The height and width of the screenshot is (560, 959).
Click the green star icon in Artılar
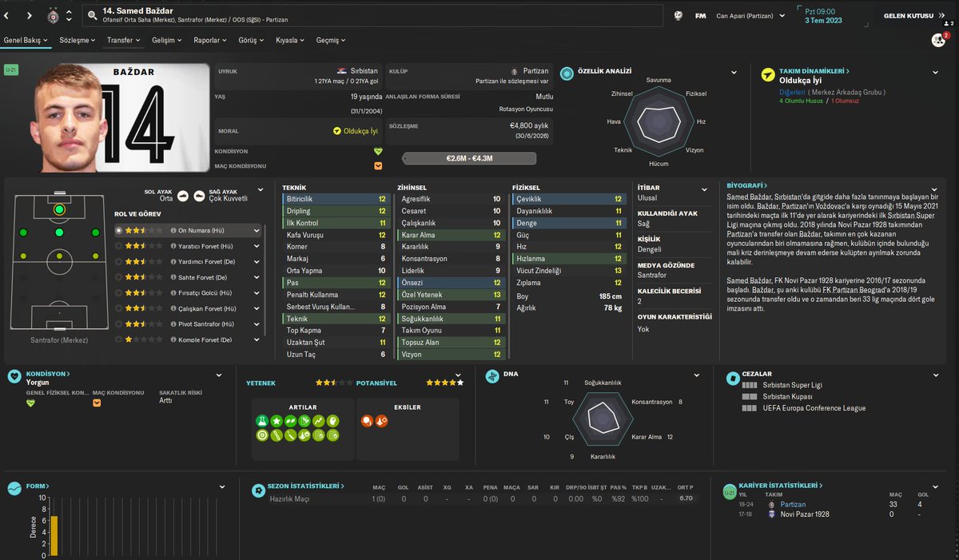276,421
